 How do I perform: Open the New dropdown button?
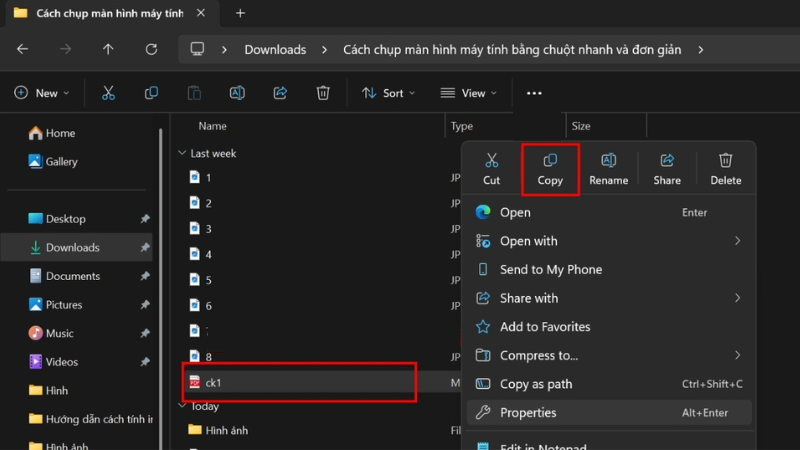42,93
